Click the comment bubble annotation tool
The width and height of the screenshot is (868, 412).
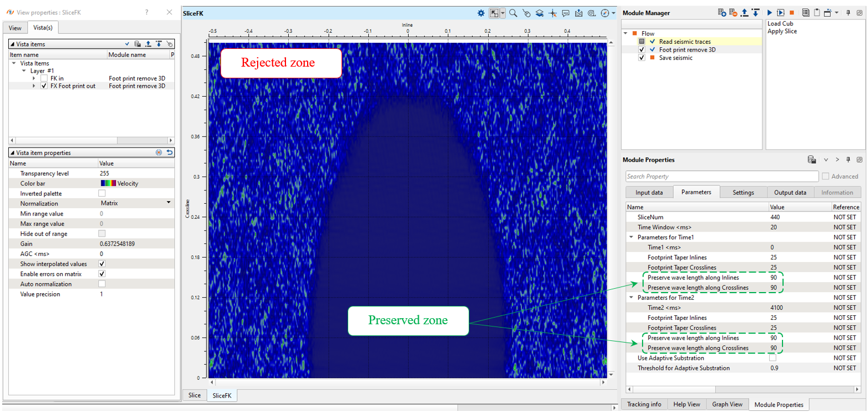click(566, 13)
